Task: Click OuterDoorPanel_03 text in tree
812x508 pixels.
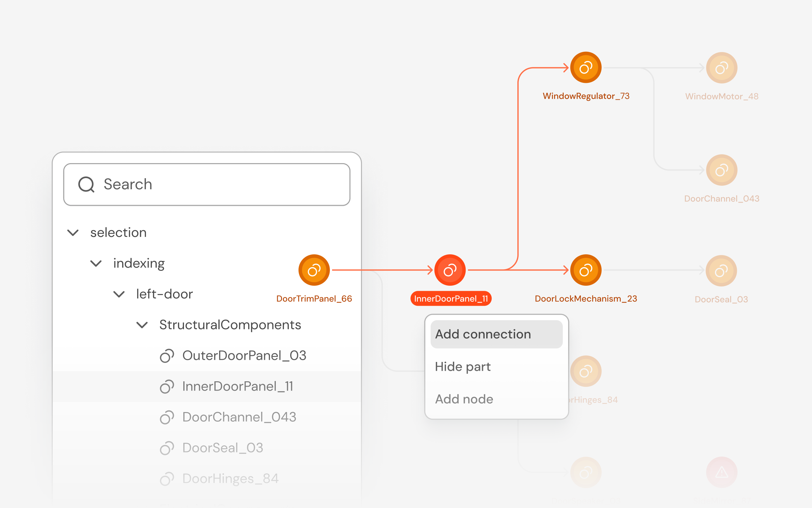Action: (244, 356)
